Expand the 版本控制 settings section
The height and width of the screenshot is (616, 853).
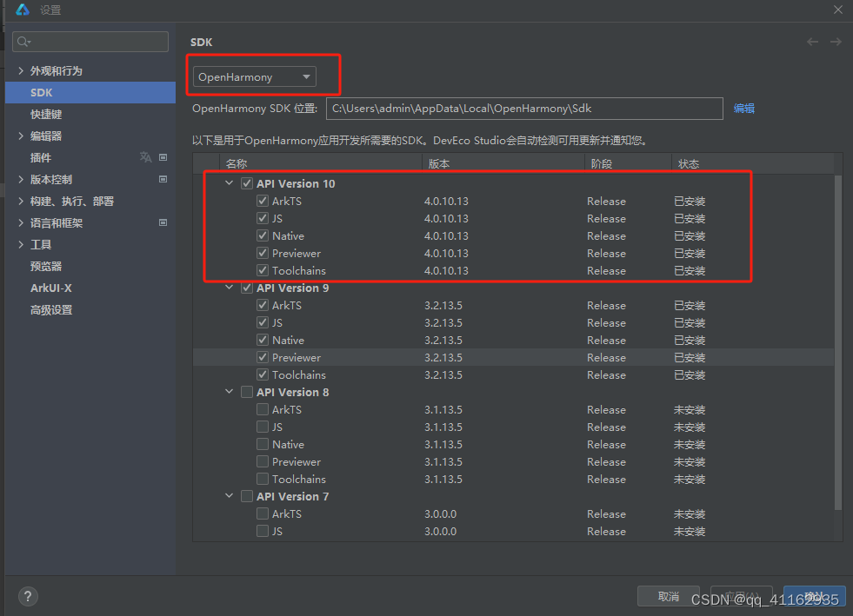(21, 180)
